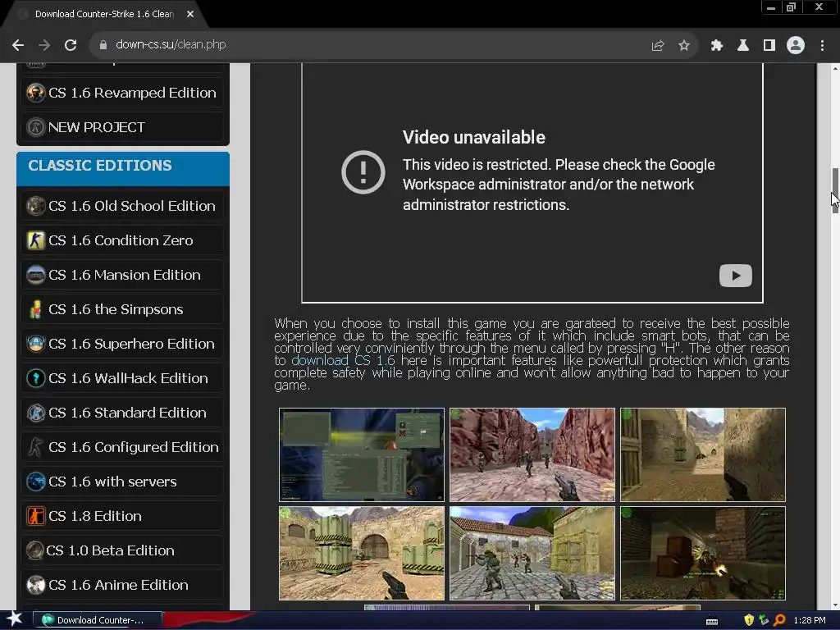840x630 pixels.
Task: Click the 1:28 PM clock
Action: pos(810,620)
